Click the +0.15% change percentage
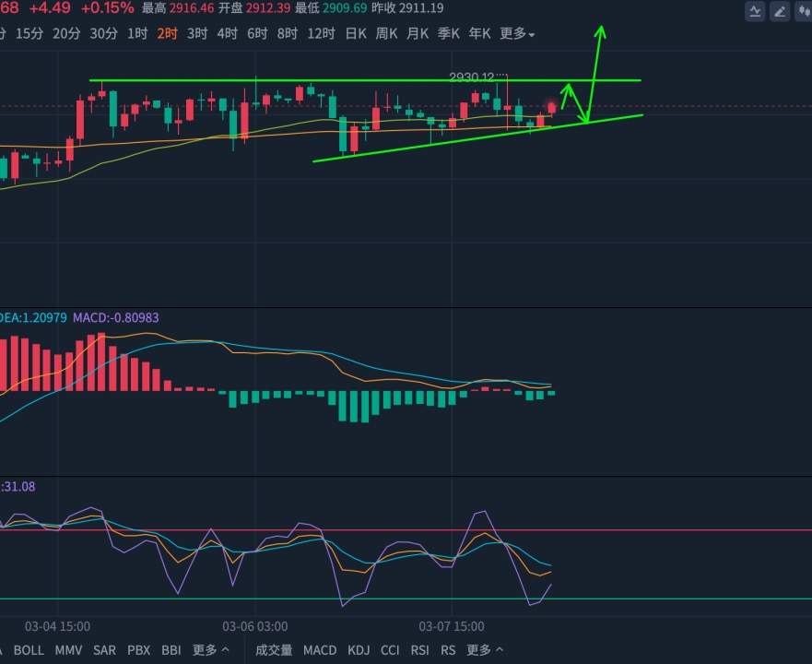Viewport: 812px width, 664px height. point(107,7)
